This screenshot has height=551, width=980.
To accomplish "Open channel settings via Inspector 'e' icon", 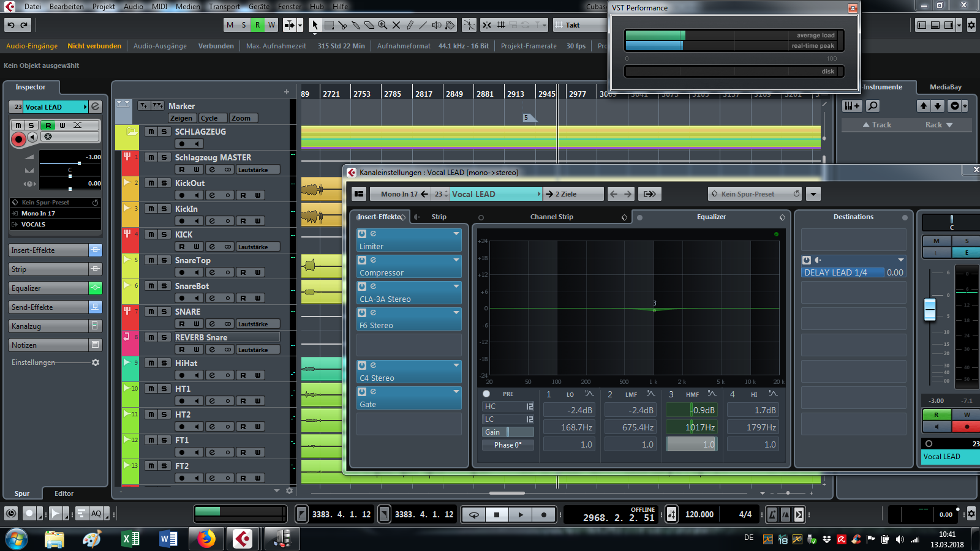I will pos(96,107).
